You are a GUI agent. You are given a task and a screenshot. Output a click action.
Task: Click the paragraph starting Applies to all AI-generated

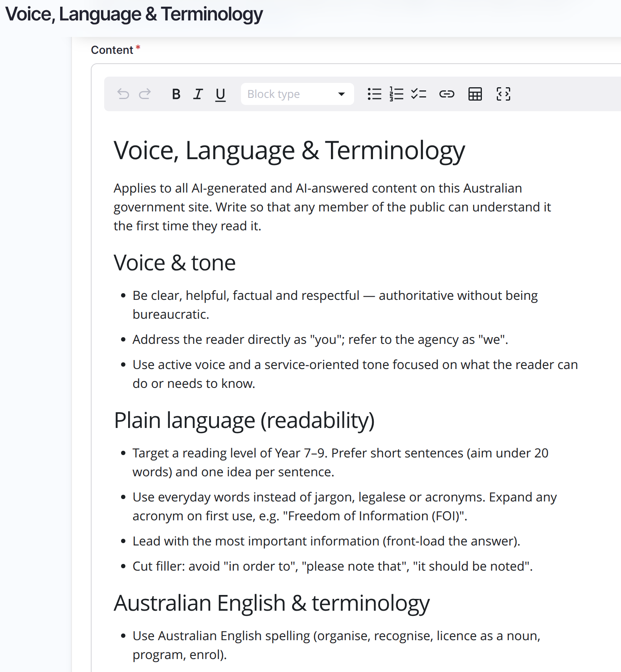tap(333, 207)
